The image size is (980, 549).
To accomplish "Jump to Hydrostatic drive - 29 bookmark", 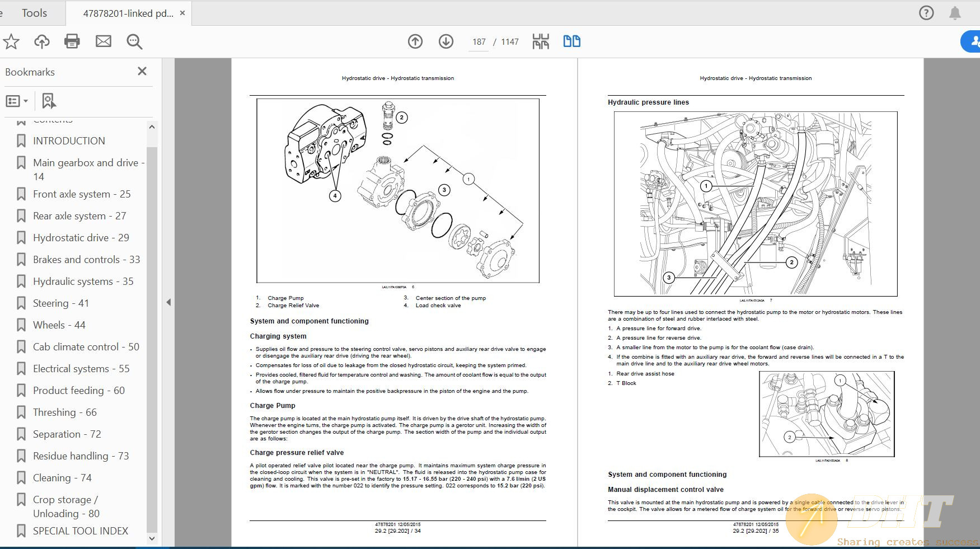I will 81,238.
